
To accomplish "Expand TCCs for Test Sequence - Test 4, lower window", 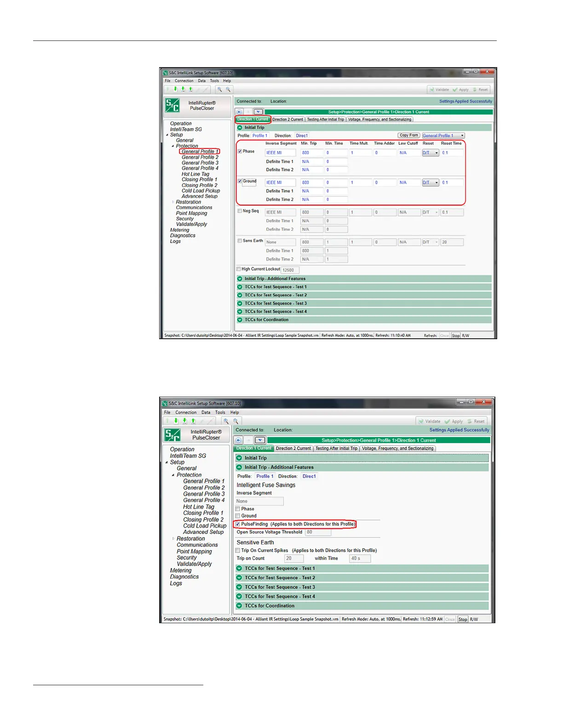I will [239, 596].
